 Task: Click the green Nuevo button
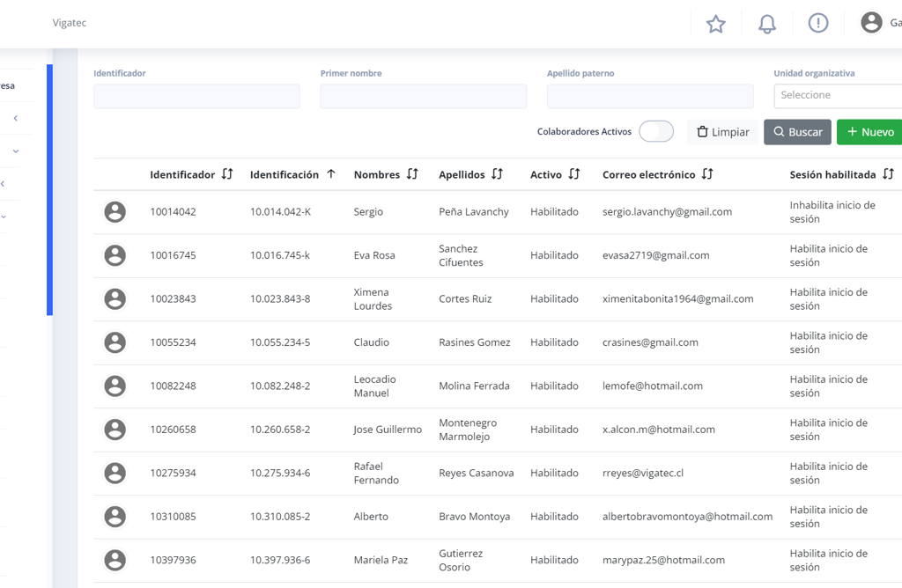pos(869,132)
